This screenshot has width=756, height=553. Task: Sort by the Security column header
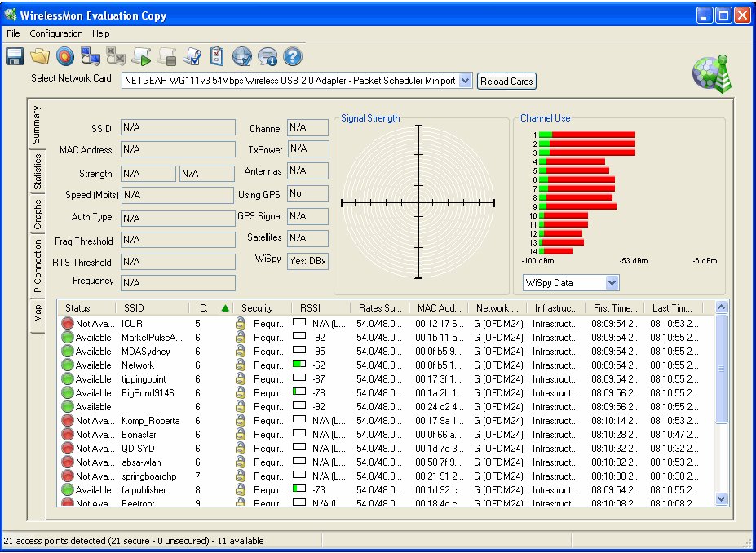coord(263,308)
